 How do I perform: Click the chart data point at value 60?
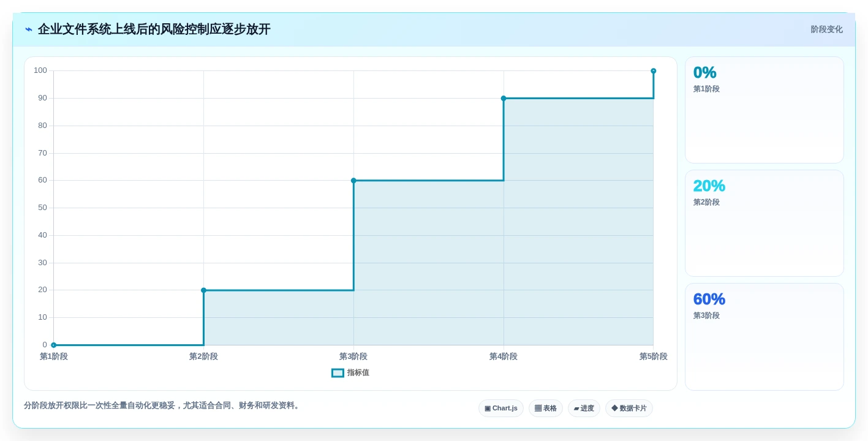(353, 181)
